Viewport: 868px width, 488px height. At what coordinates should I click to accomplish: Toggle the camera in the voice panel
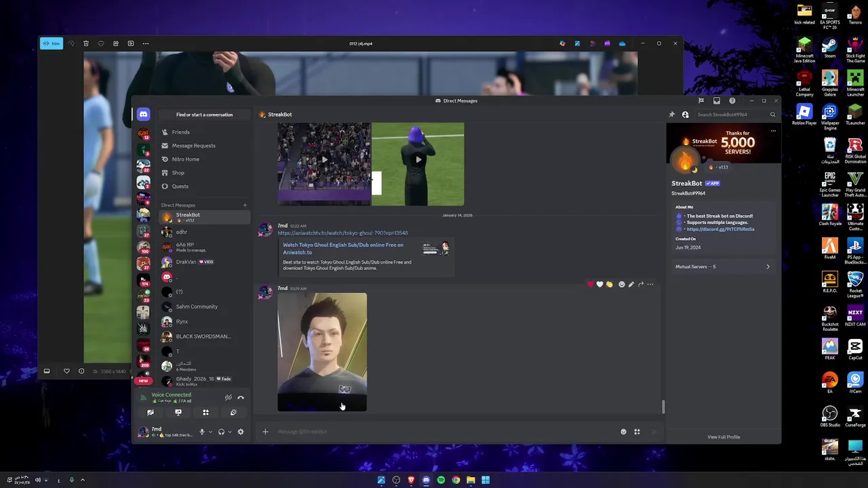click(x=151, y=412)
